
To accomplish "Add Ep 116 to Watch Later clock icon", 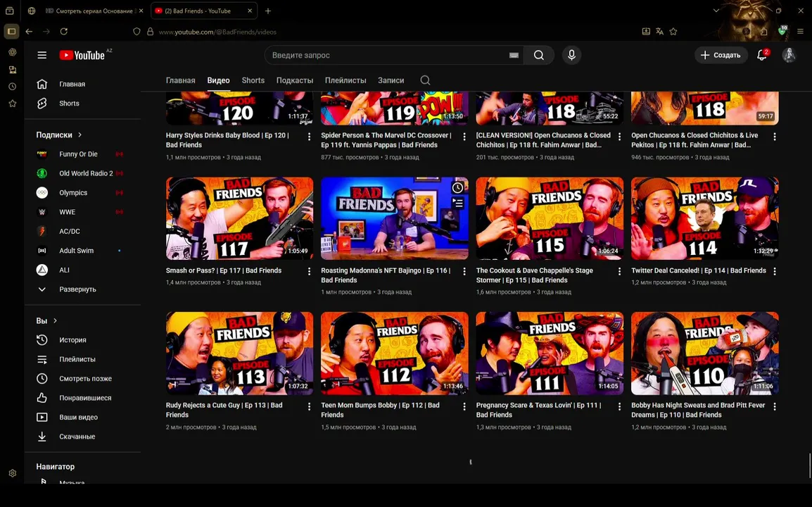I will (458, 188).
